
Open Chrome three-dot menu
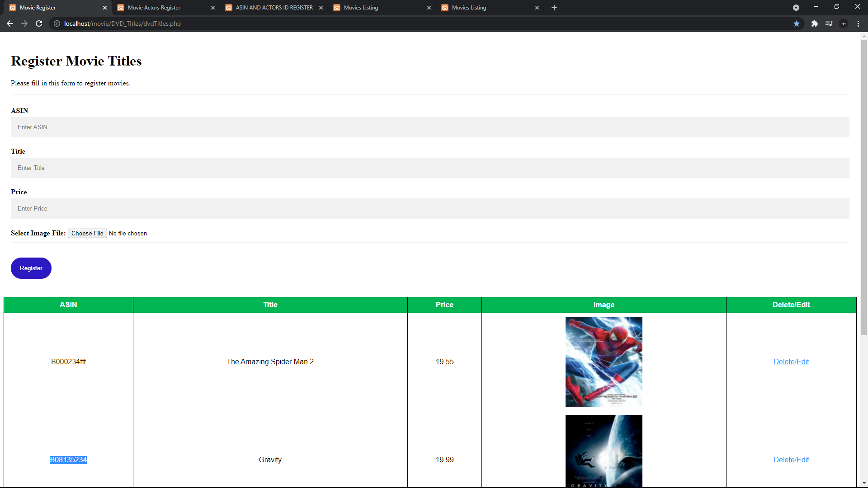[x=858, y=23]
